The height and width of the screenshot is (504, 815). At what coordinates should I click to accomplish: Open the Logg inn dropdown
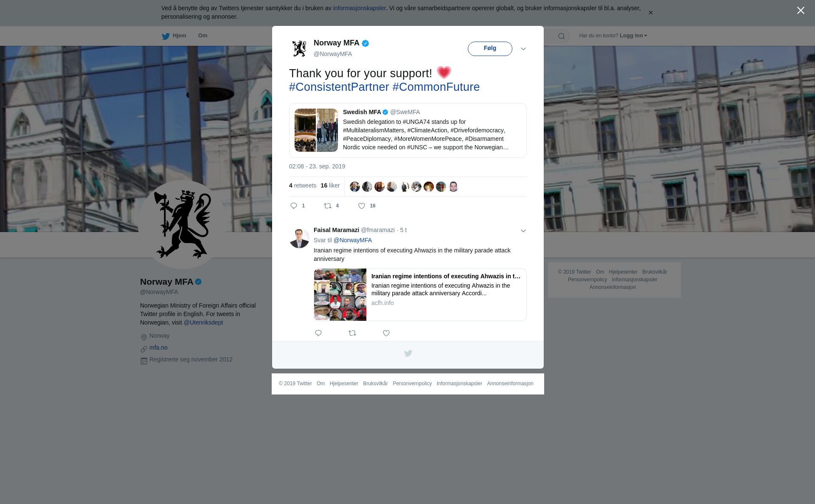point(633,36)
